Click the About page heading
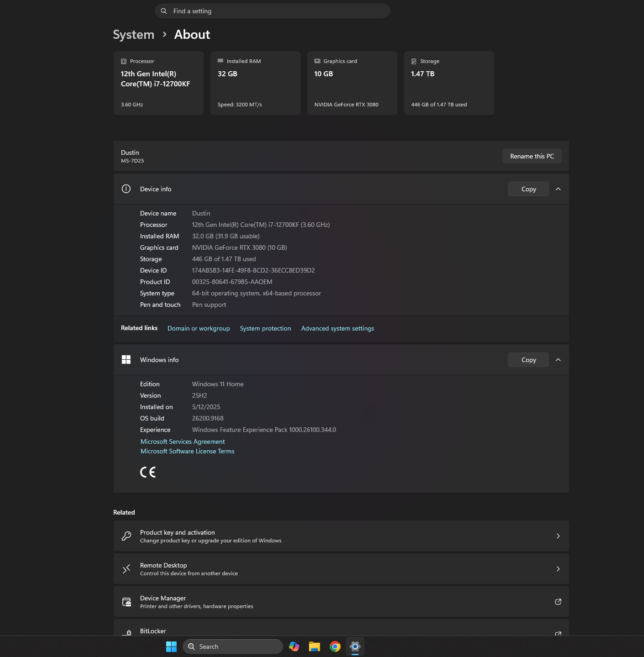The width and height of the screenshot is (644, 657). click(x=192, y=35)
